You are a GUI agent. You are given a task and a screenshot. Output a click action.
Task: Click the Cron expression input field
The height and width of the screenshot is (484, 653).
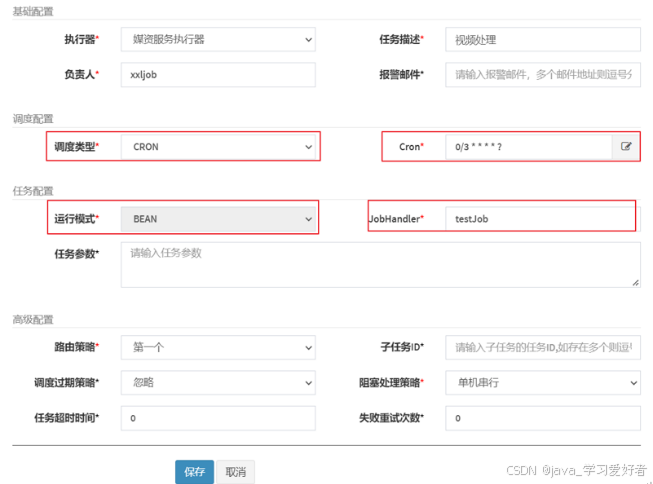coord(529,147)
